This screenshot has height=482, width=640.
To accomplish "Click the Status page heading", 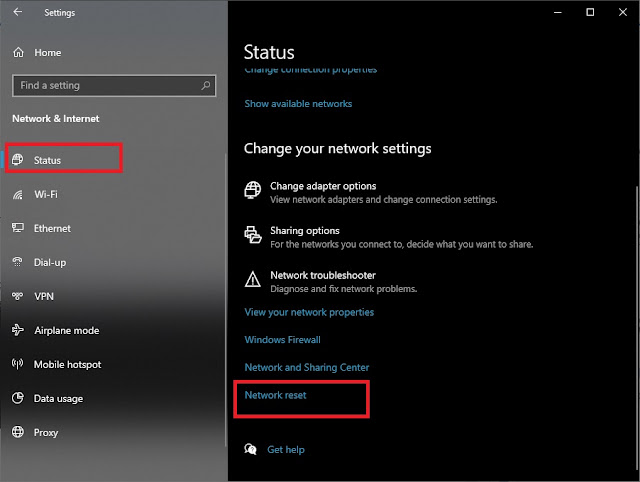I will pos(269,52).
